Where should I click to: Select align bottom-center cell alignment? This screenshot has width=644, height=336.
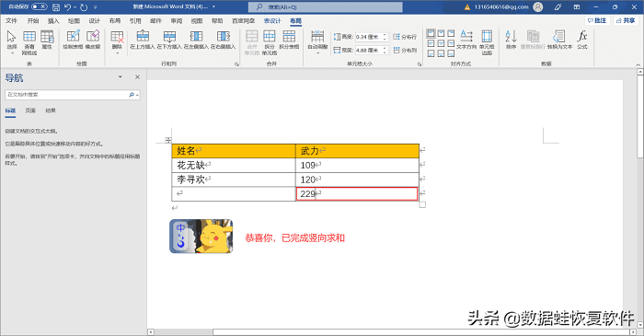(441, 53)
